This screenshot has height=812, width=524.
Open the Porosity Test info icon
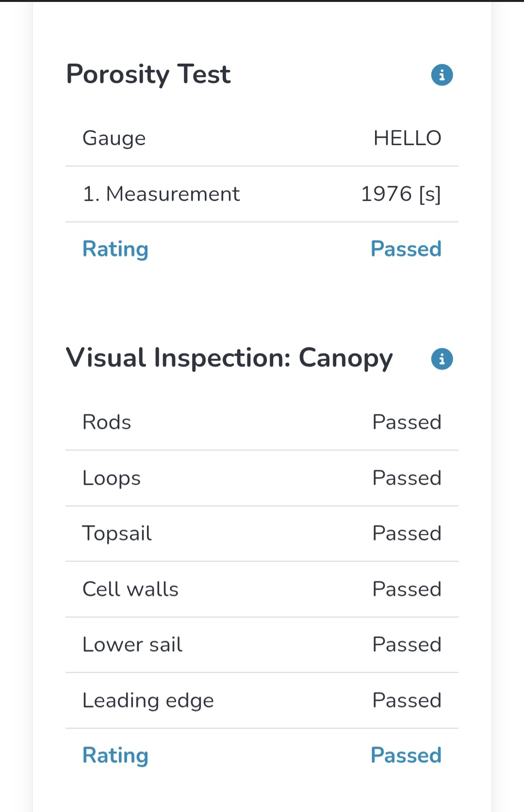tap(442, 75)
